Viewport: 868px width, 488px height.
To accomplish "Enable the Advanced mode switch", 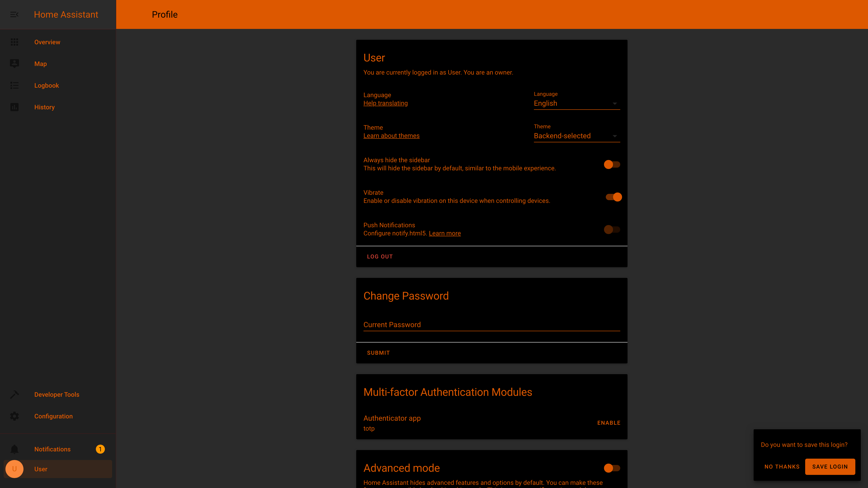I will (x=612, y=468).
